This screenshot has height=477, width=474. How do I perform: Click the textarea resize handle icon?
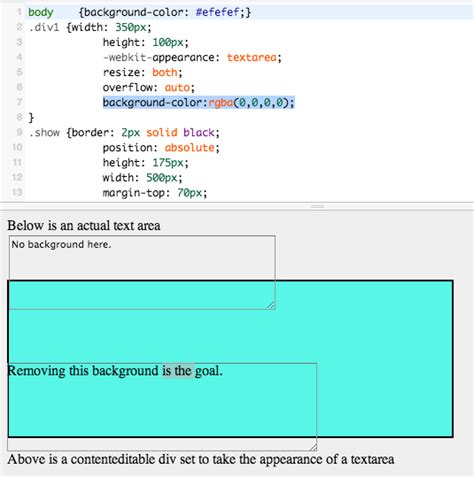pyautogui.click(x=271, y=305)
